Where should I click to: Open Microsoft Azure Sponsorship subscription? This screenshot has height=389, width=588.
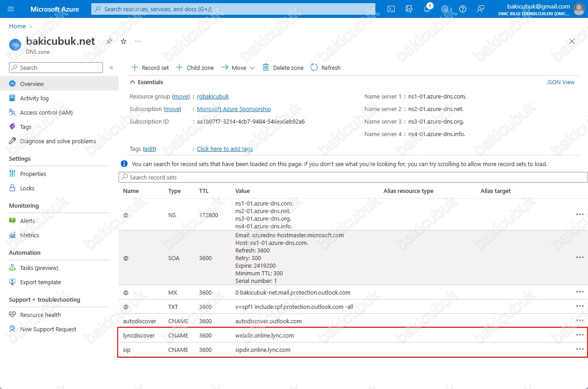click(234, 109)
